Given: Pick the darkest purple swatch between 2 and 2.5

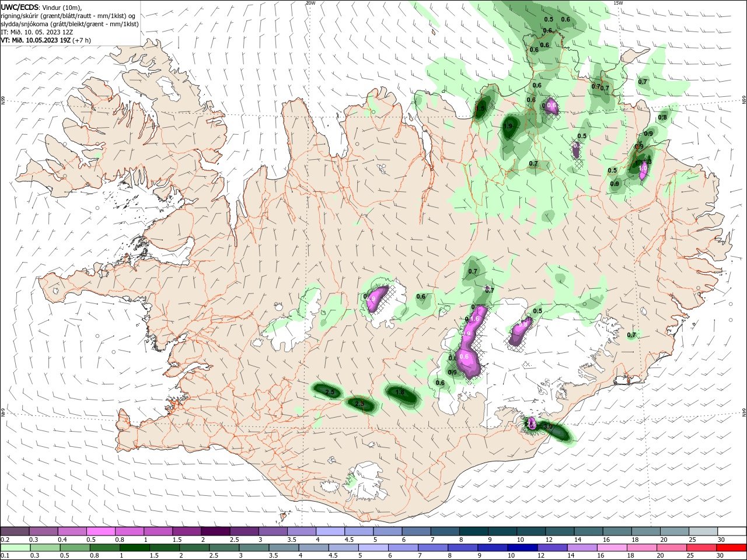Looking at the screenshot, I should click(215, 531).
